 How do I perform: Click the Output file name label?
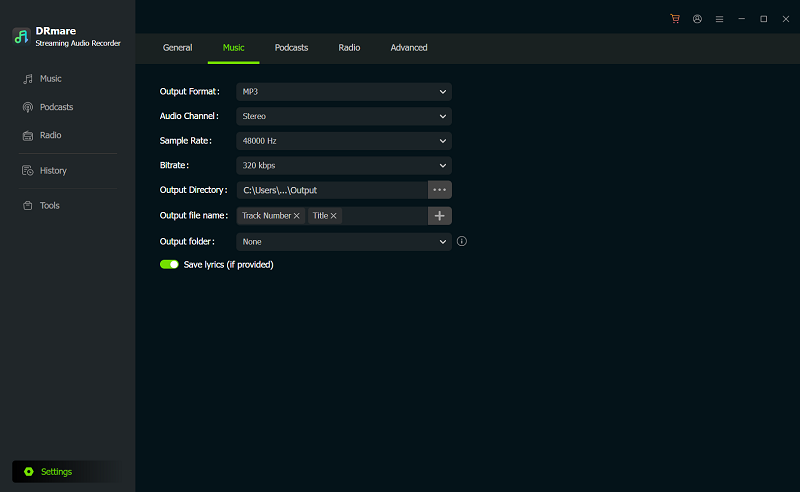click(x=194, y=215)
